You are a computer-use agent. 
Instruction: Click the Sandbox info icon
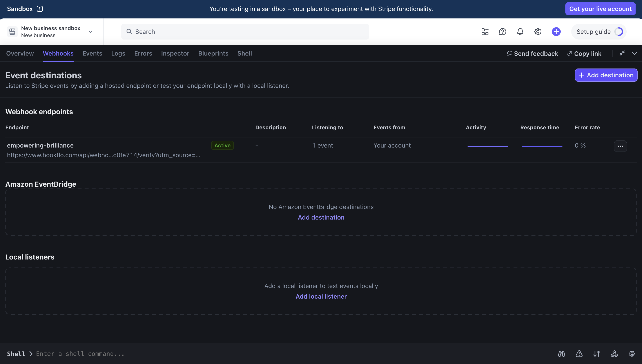(40, 9)
